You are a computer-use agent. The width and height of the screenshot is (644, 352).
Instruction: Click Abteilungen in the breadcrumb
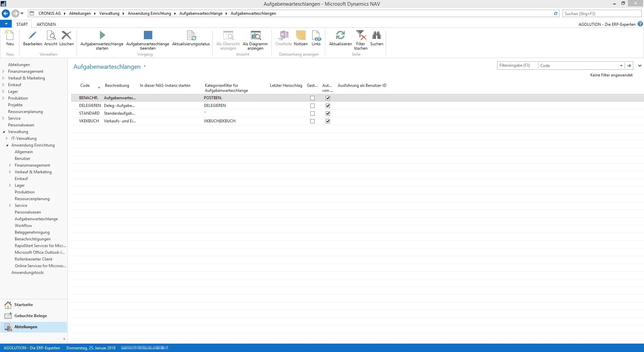(x=80, y=13)
